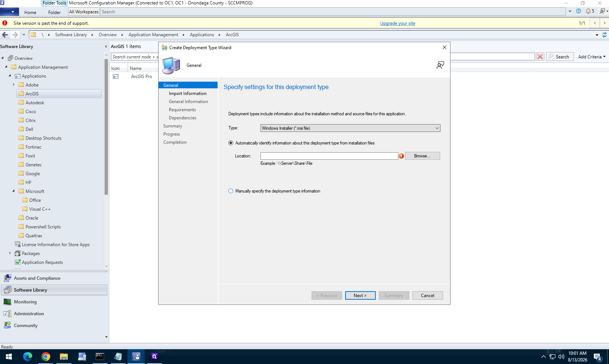Click the Applications node icon
This screenshot has width=609, height=364.
click(x=17, y=76)
